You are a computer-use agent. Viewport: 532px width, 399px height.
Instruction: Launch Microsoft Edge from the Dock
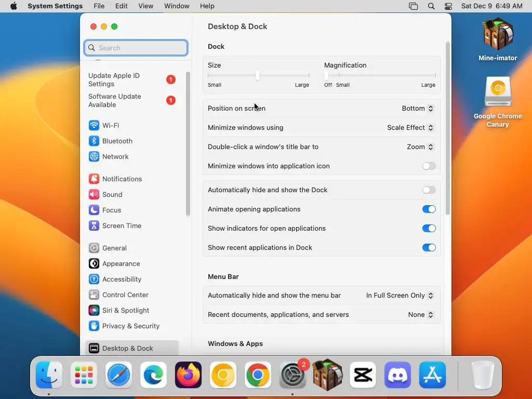[x=153, y=375]
